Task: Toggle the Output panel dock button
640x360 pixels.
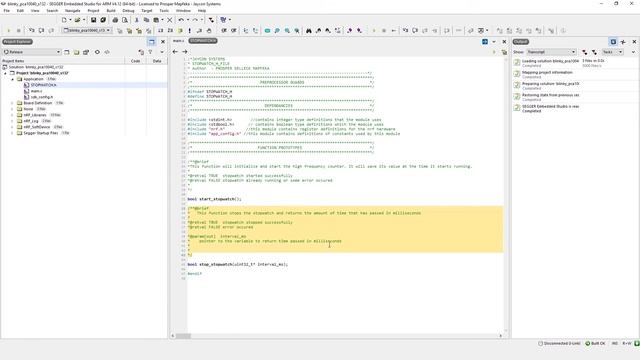Action: 613,42
